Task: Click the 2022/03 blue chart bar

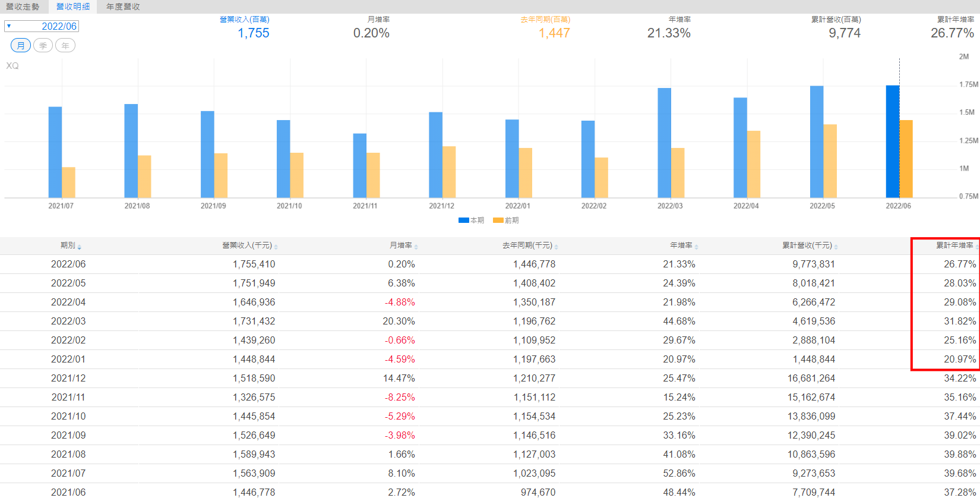Action: [664, 143]
